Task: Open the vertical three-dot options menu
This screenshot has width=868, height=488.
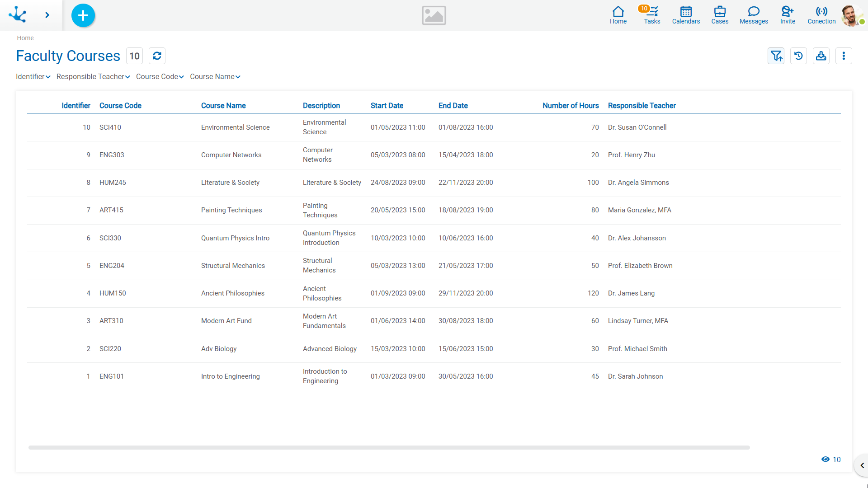Action: [x=844, y=56]
